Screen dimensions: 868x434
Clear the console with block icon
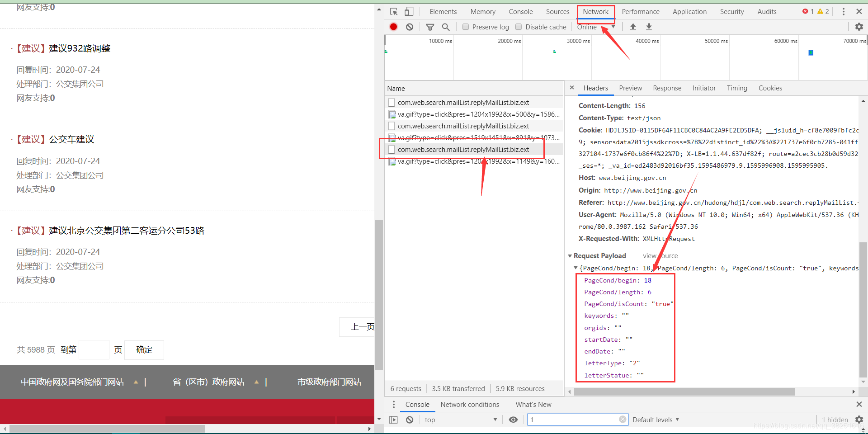click(x=410, y=420)
